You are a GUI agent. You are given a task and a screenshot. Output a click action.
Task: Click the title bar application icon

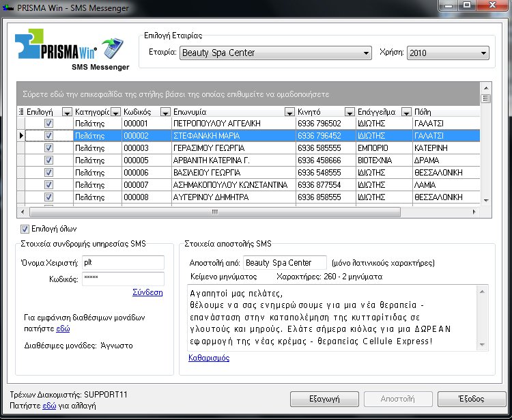pyautogui.click(x=8, y=8)
